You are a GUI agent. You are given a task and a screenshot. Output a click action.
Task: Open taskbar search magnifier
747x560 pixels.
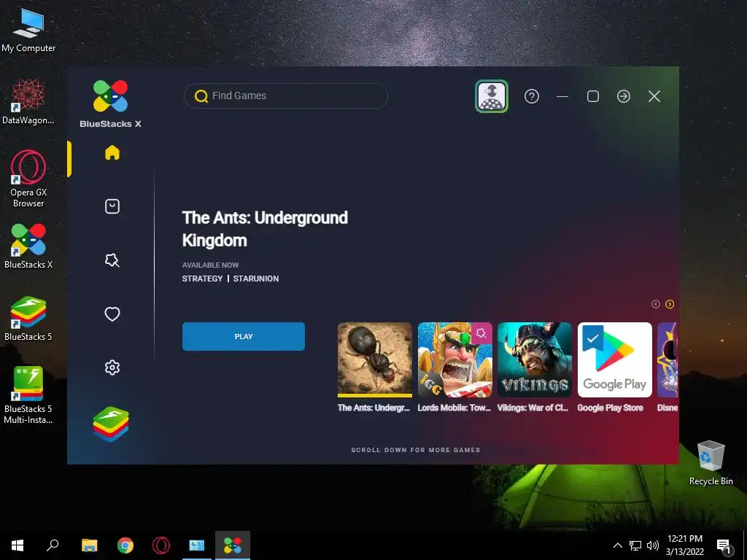click(53, 545)
